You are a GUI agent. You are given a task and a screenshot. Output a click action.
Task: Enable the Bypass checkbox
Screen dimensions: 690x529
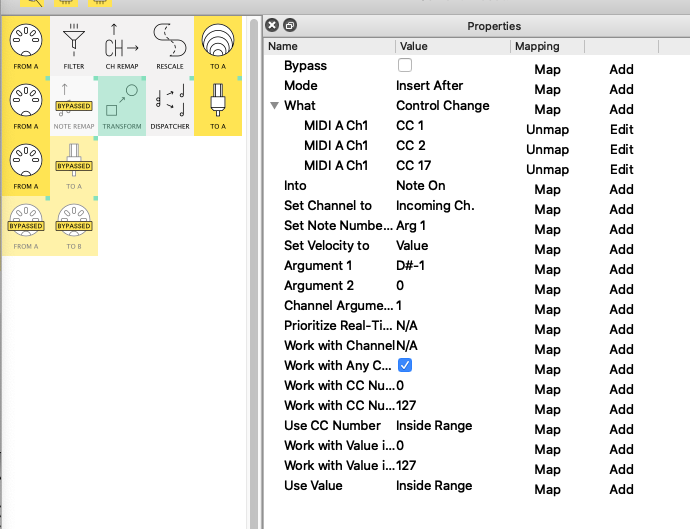[x=405, y=66]
